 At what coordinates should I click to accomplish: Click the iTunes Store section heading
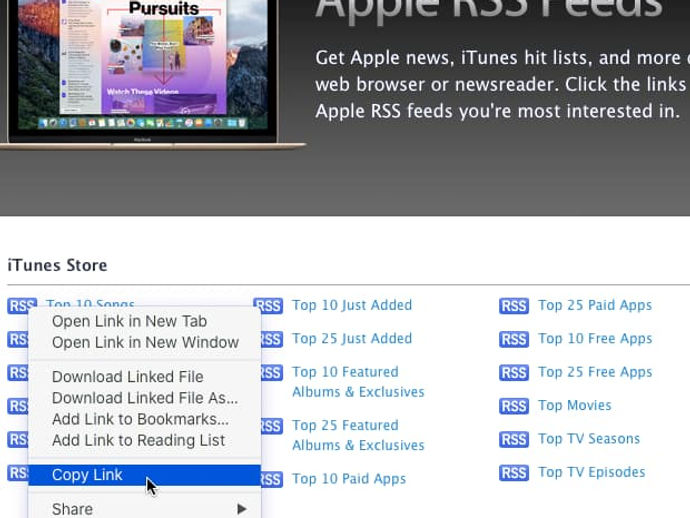(57, 265)
